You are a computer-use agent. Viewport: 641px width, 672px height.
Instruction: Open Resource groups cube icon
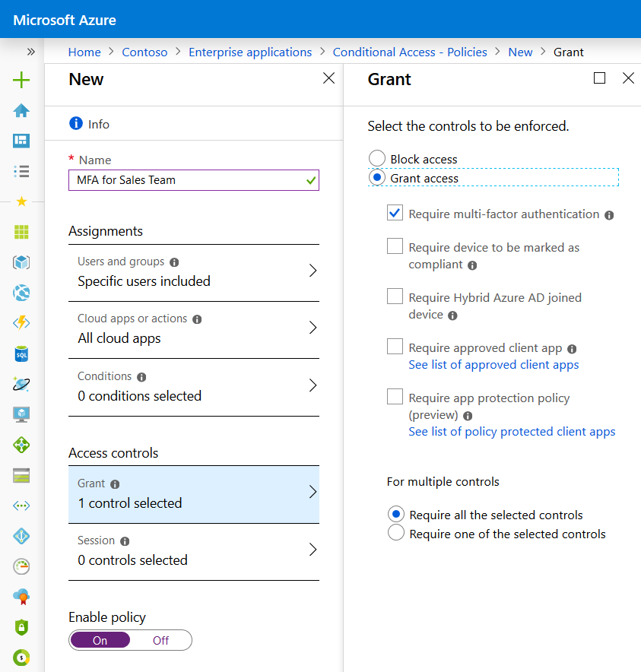click(x=21, y=262)
